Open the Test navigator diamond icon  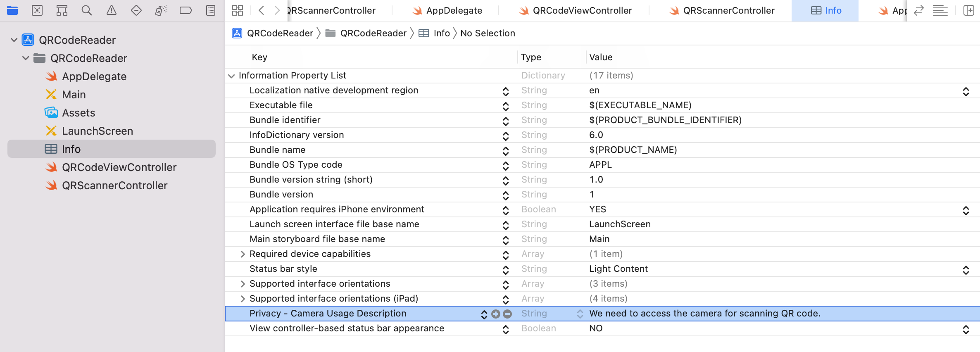click(x=136, y=10)
